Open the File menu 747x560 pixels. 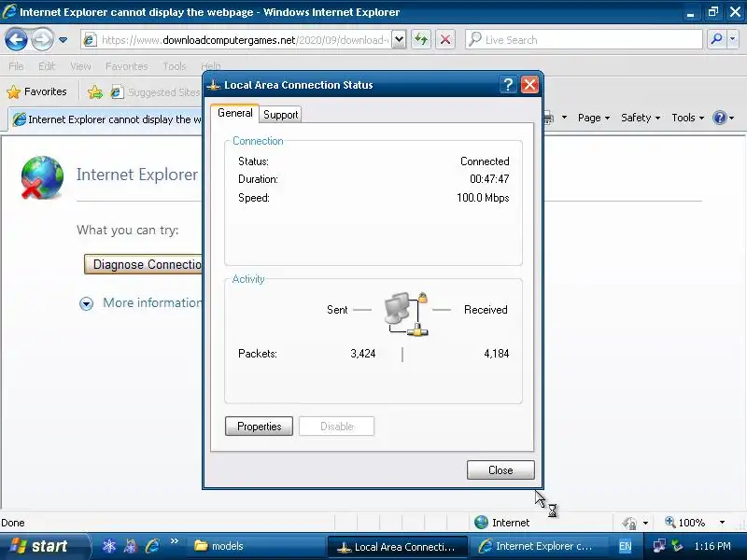[x=16, y=66]
